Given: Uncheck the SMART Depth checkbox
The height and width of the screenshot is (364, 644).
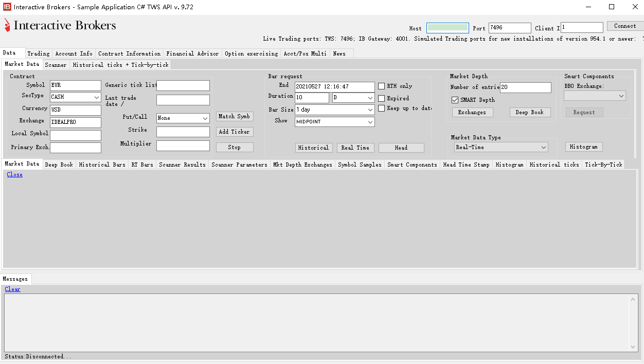Looking at the screenshot, I should (x=455, y=100).
